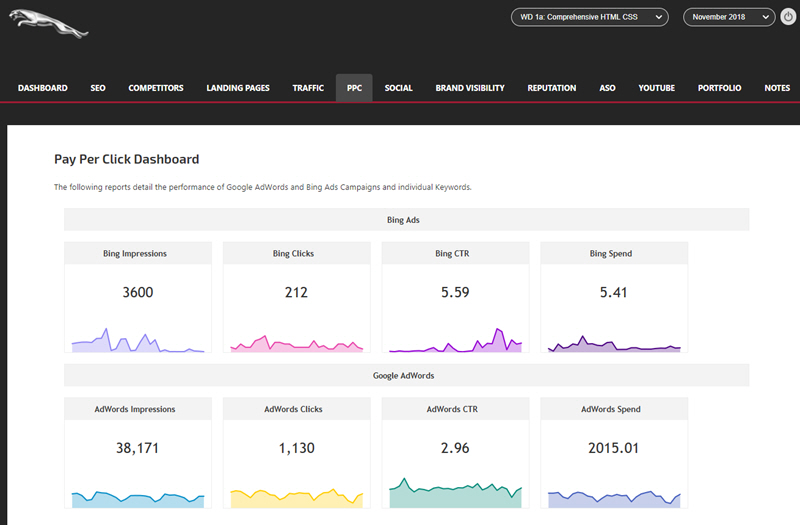Click the Jaguar logo icon
This screenshot has width=800, height=525.
click(x=48, y=24)
